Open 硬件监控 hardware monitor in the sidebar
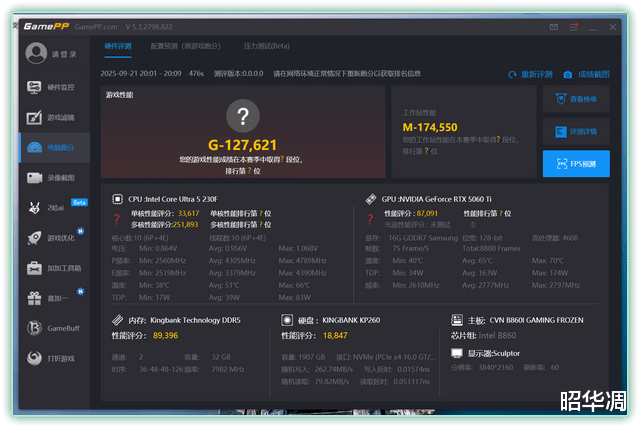640x428 pixels. 54,87
